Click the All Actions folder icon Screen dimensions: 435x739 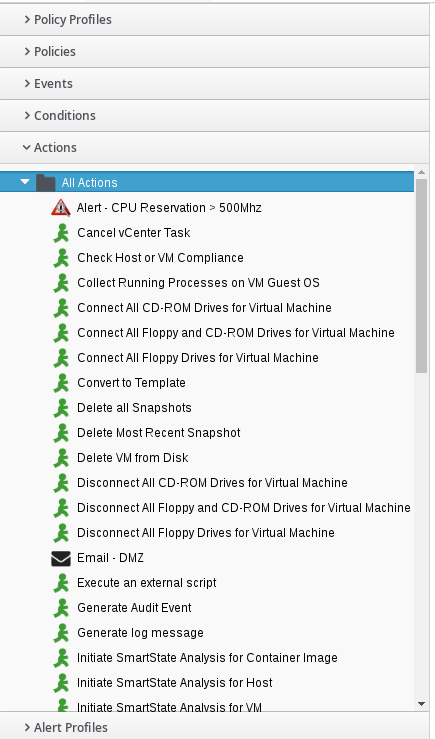click(x=46, y=182)
